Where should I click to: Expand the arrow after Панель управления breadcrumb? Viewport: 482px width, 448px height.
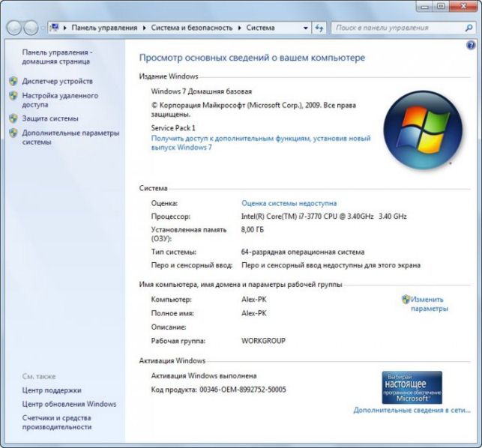(145, 28)
